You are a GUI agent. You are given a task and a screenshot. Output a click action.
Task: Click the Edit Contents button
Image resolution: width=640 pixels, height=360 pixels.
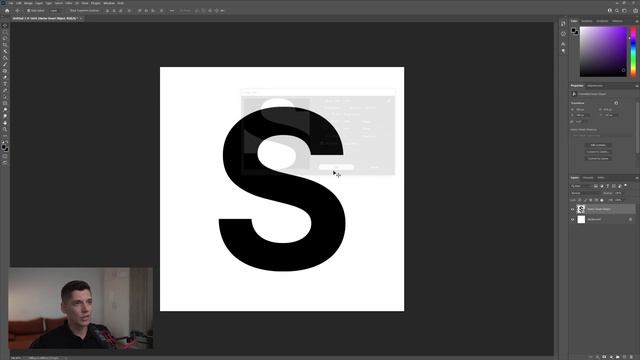pyautogui.click(x=598, y=145)
